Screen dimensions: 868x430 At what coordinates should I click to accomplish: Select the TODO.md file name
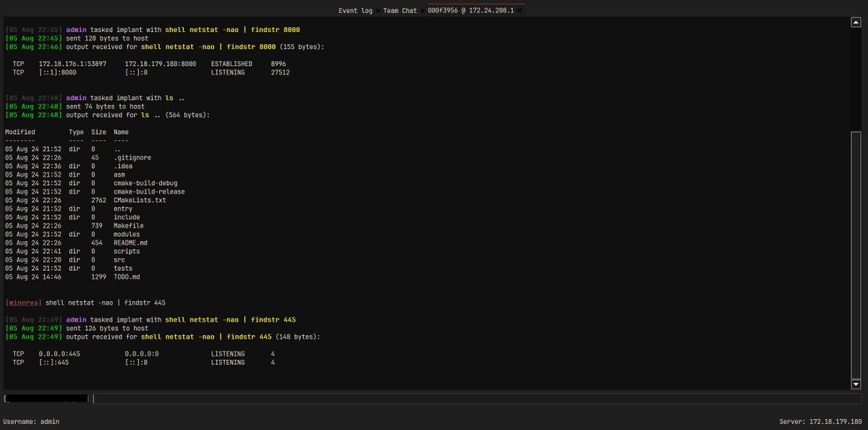pos(127,277)
